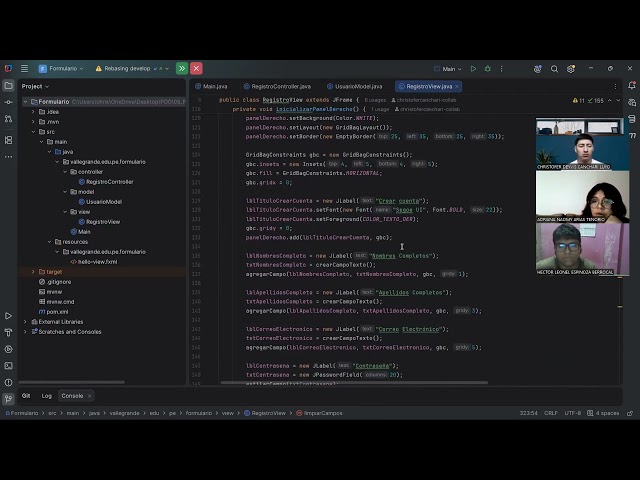The height and width of the screenshot is (480, 640).
Task: Open the Log tab in bottom panel
Action: [47, 396]
